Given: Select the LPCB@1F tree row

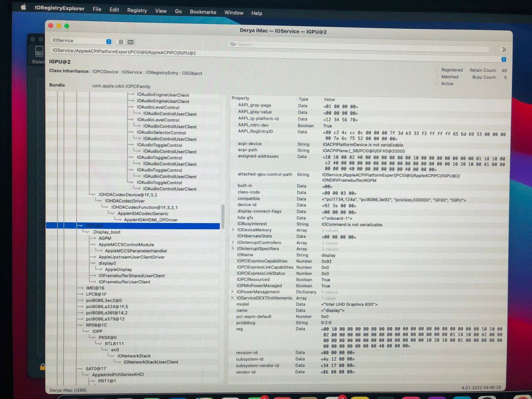Looking at the screenshot, I should click(x=96, y=294).
